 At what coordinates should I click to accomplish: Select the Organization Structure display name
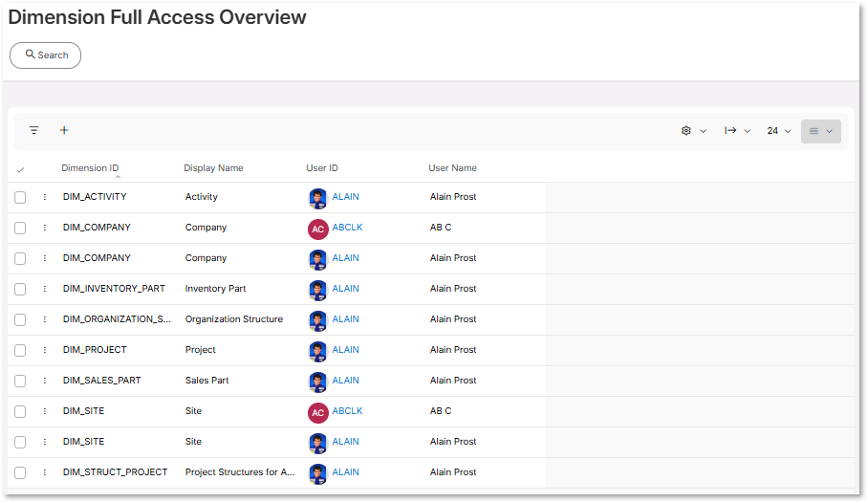click(x=233, y=319)
